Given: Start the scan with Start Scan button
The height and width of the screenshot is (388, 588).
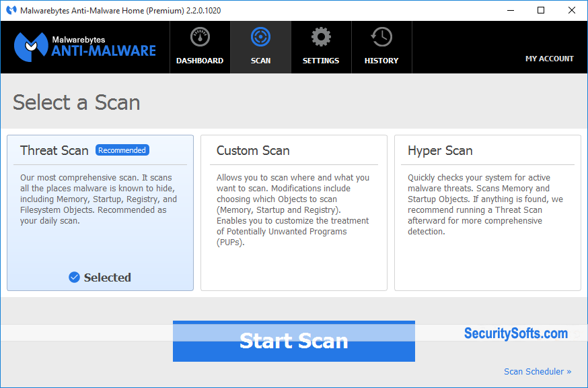Looking at the screenshot, I should pos(294,341).
